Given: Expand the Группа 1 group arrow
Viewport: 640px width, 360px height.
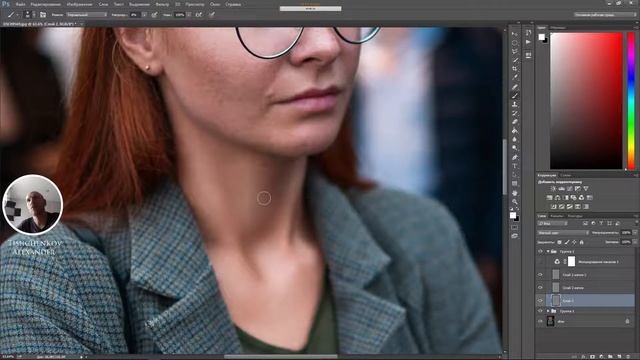Looking at the screenshot, I should click(548, 311).
